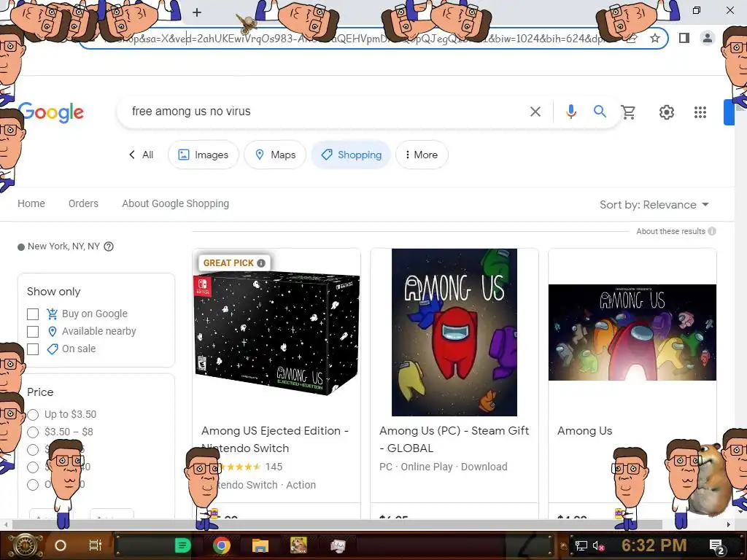Viewport: 747px width, 560px height.
Task: Click inside the Google search text field
Action: pos(324,112)
